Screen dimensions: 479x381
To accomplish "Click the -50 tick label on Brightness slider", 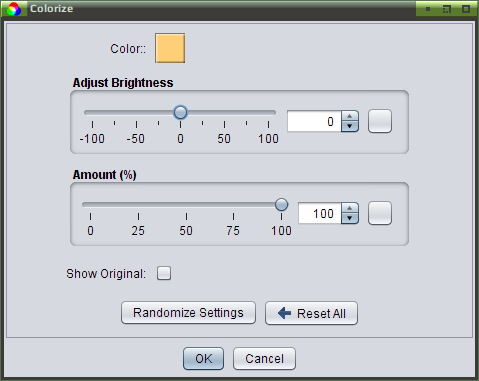I will pyautogui.click(x=136, y=139).
